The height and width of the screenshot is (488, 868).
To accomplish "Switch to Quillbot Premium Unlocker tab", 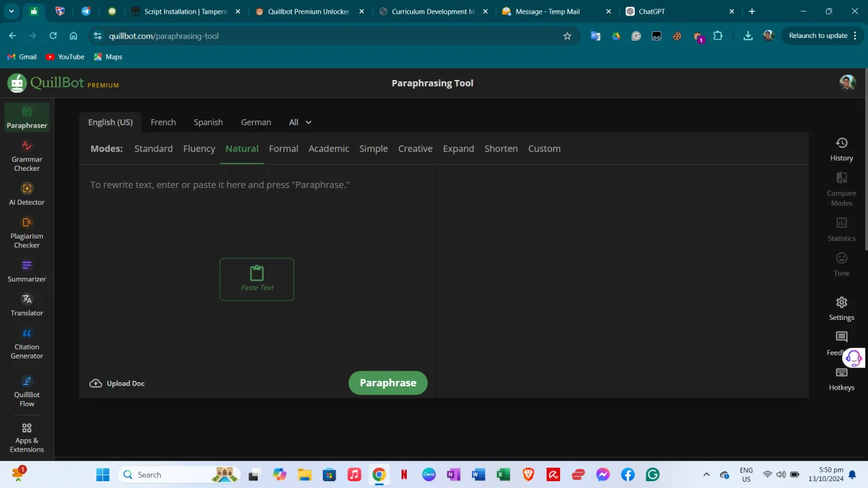I will (309, 12).
